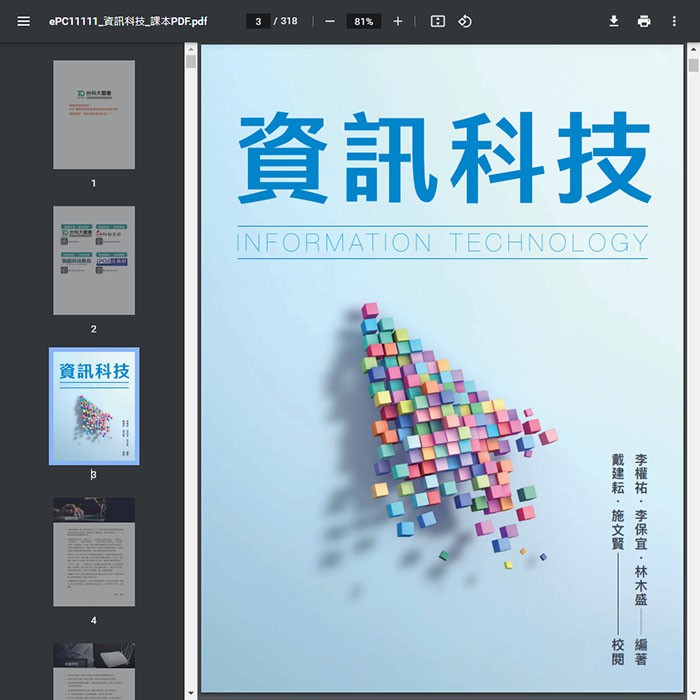Select page 4 thumbnail
Viewport: 700px width, 700px height.
[94, 551]
